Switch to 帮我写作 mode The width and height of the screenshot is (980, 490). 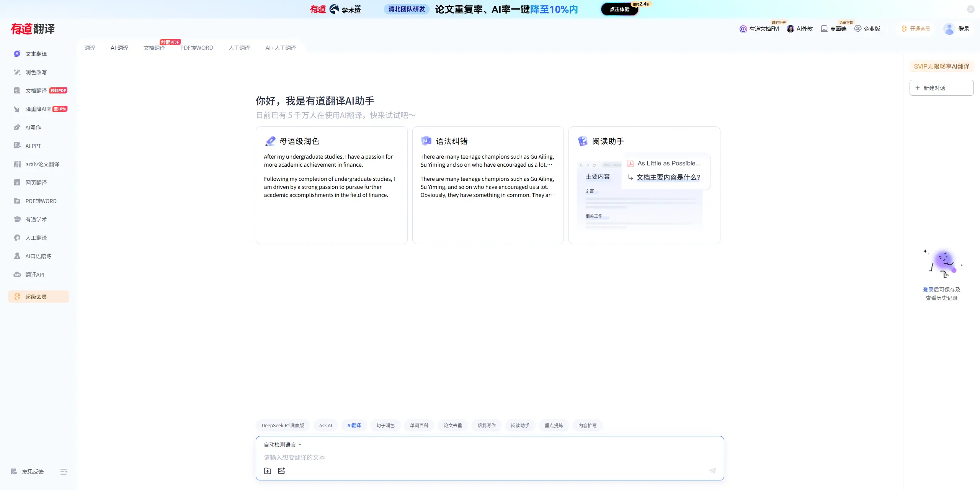pos(486,425)
